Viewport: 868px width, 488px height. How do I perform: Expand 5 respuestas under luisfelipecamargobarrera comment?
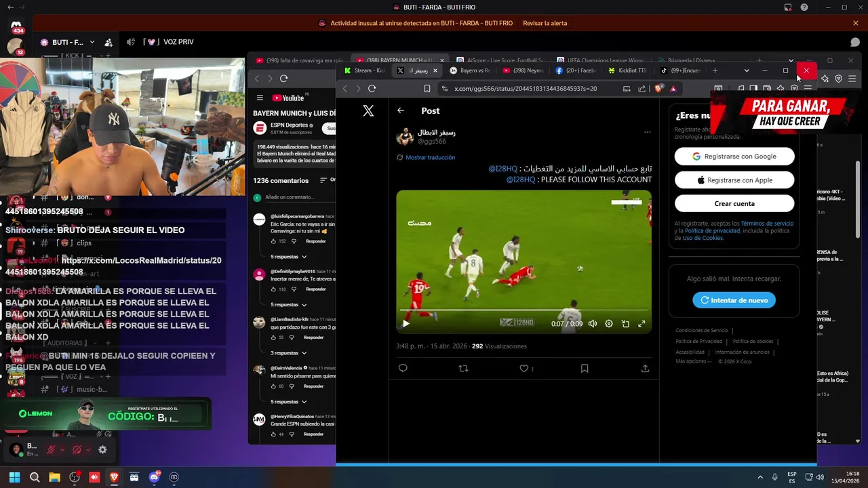(x=289, y=257)
